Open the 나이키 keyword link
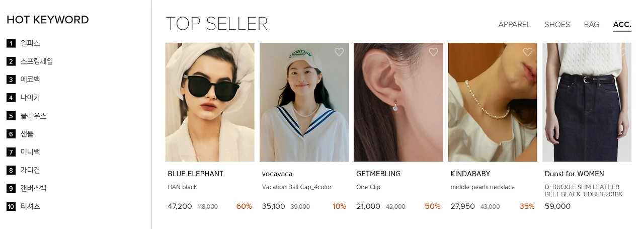This screenshot has height=229, width=644. tap(30, 98)
